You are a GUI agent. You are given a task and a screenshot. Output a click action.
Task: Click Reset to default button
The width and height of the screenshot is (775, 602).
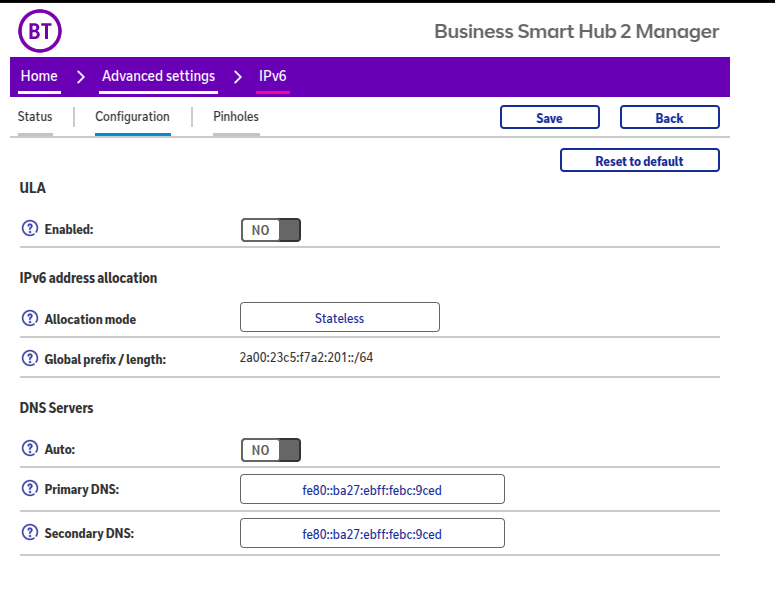tap(640, 161)
